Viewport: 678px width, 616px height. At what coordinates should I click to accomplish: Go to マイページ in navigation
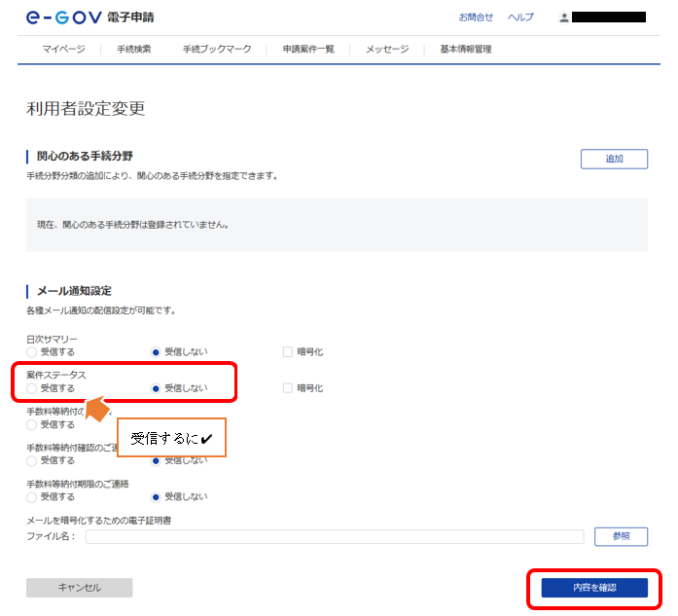[x=63, y=49]
